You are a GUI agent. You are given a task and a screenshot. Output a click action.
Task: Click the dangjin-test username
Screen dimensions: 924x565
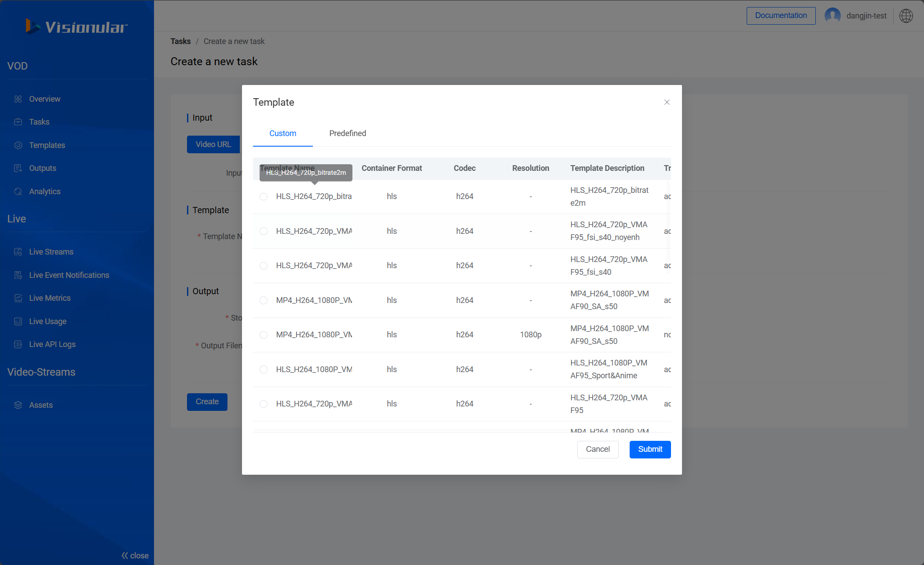866,16
